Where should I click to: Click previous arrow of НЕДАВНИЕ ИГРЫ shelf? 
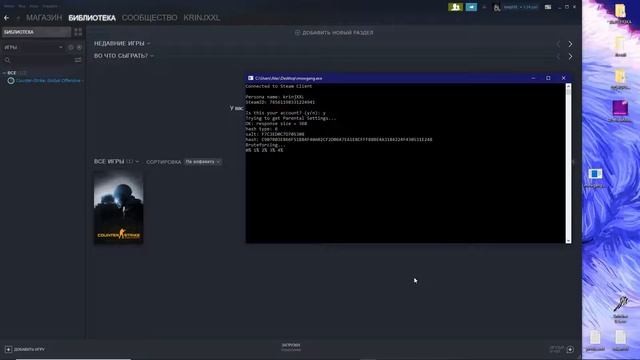coord(558,44)
